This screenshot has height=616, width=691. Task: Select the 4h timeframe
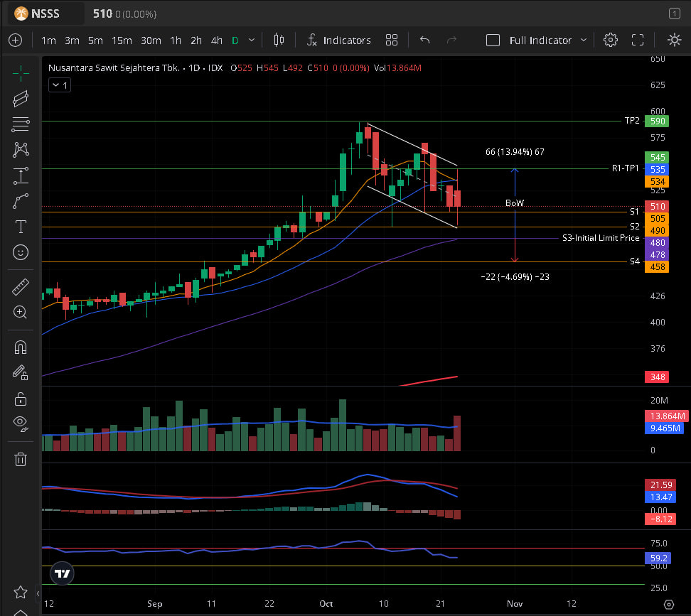point(217,40)
